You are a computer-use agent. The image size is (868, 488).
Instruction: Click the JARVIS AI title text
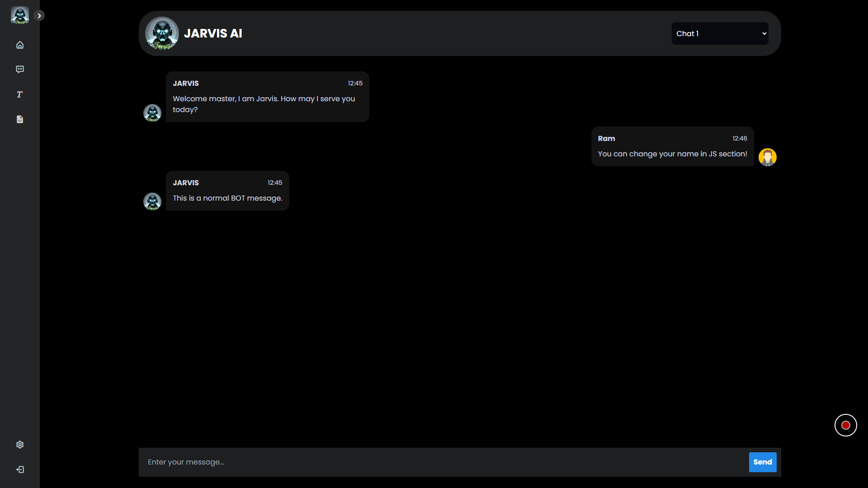(x=213, y=33)
